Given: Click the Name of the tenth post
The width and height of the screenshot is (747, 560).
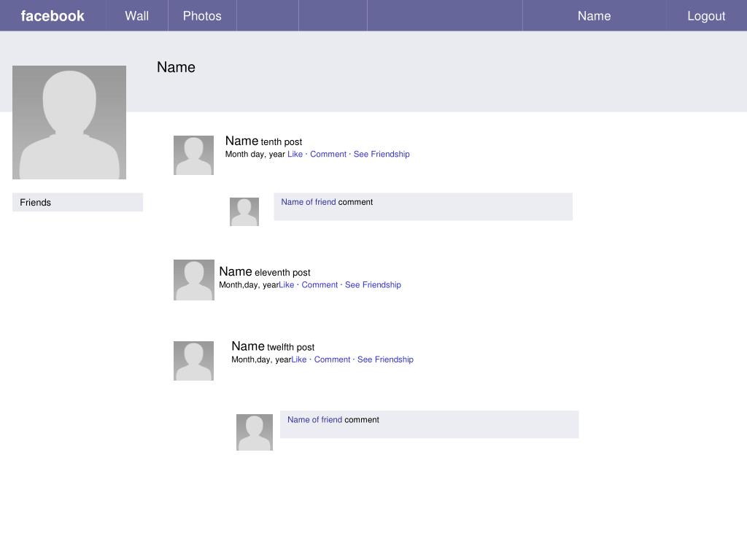Looking at the screenshot, I should pyautogui.click(x=241, y=141).
